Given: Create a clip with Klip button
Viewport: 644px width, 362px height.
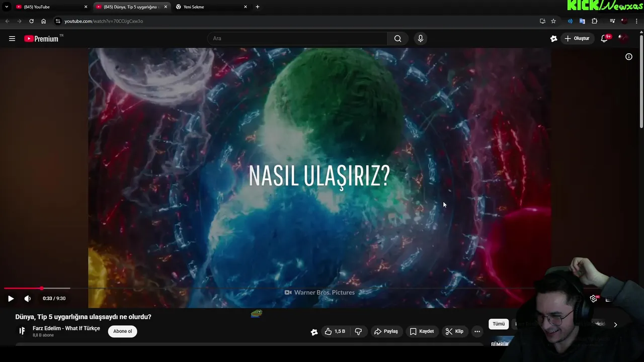Looking at the screenshot, I should click(454, 331).
